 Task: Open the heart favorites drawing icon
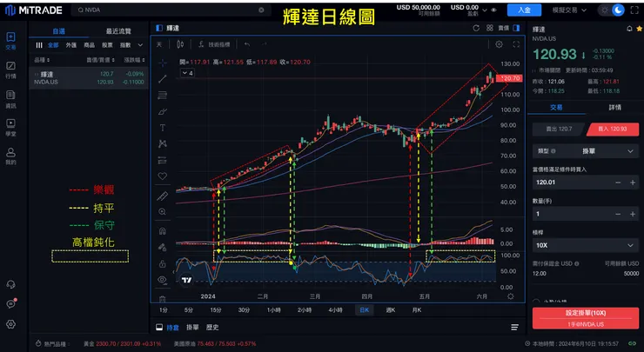pos(163,176)
